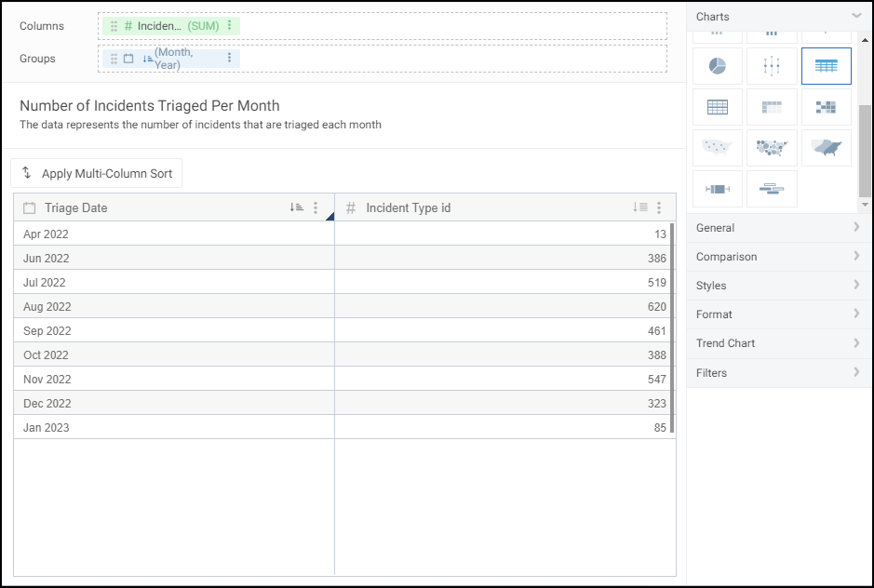Choose the shaded US region map chart
This screenshot has width=874, height=588.
coord(826,148)
